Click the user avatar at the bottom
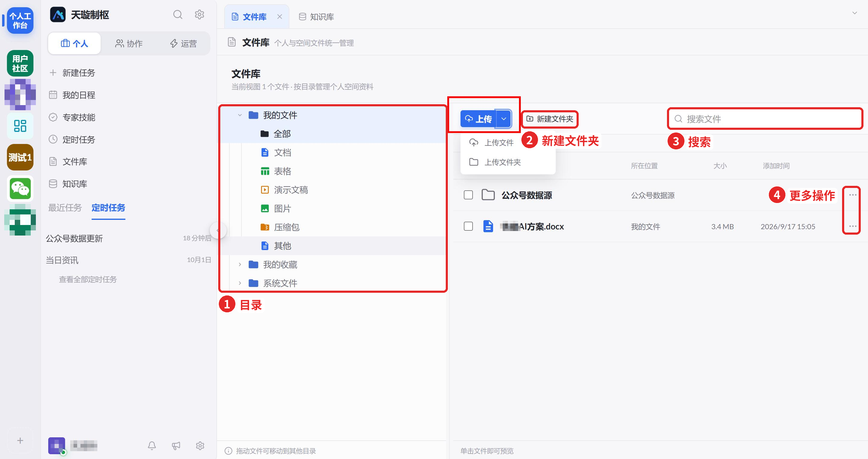Image resolution: width=868 pixels, height=459 pixels. point(57,446)
